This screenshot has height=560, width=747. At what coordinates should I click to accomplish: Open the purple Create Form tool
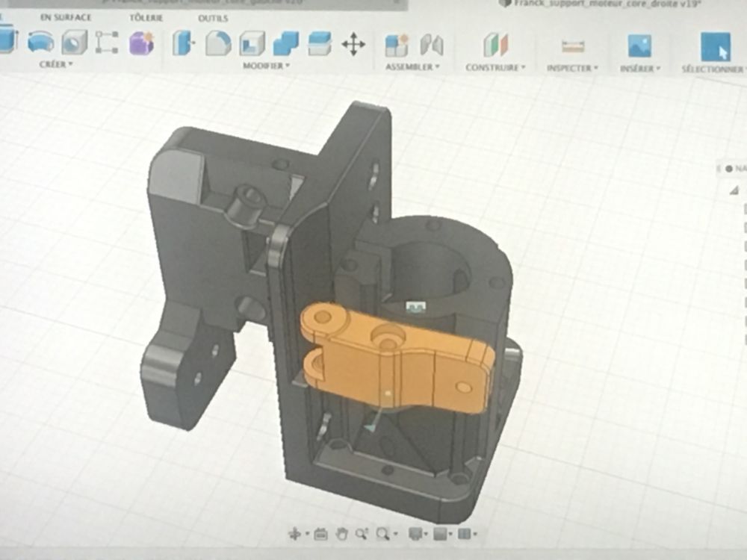point(141,43)
